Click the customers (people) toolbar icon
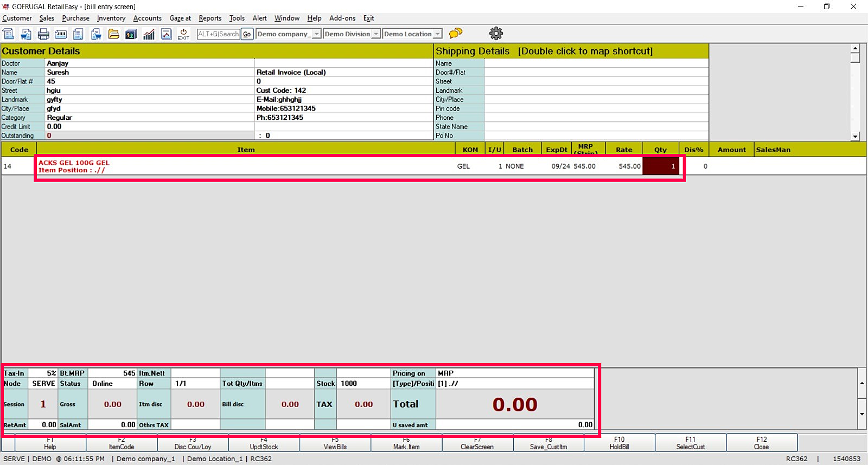The width and height of the screenshot is (868, 465). (131, 34)
